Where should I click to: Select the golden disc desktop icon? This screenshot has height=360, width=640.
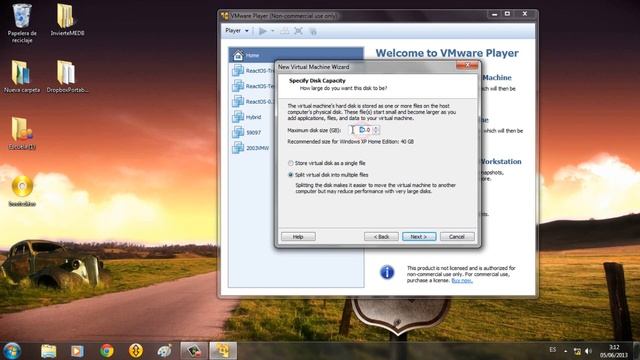22,191
